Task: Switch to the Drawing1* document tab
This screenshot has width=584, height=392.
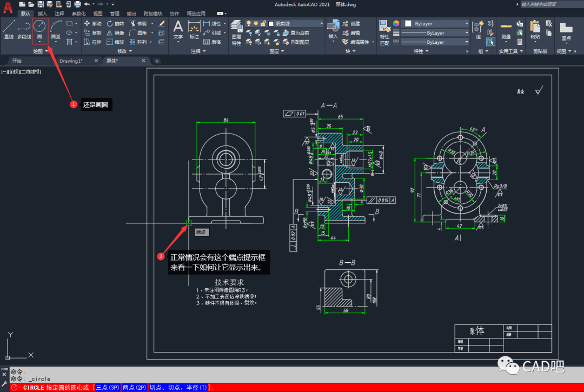Action: (x=71, y=61)
